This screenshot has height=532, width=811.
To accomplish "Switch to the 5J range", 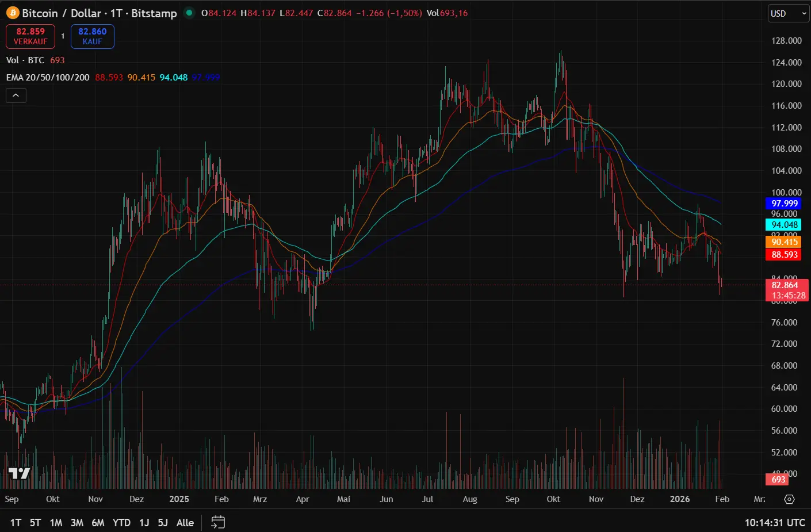I will [x=163, y=523].
